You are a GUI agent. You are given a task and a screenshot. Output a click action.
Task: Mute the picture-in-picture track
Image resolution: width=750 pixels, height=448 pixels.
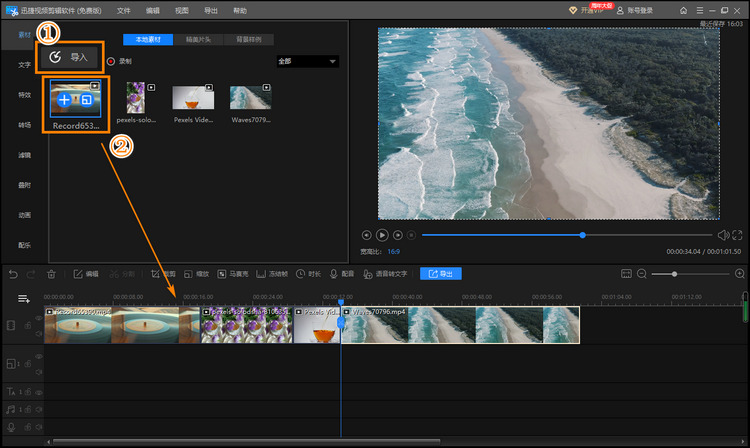(x=39, y=372)
